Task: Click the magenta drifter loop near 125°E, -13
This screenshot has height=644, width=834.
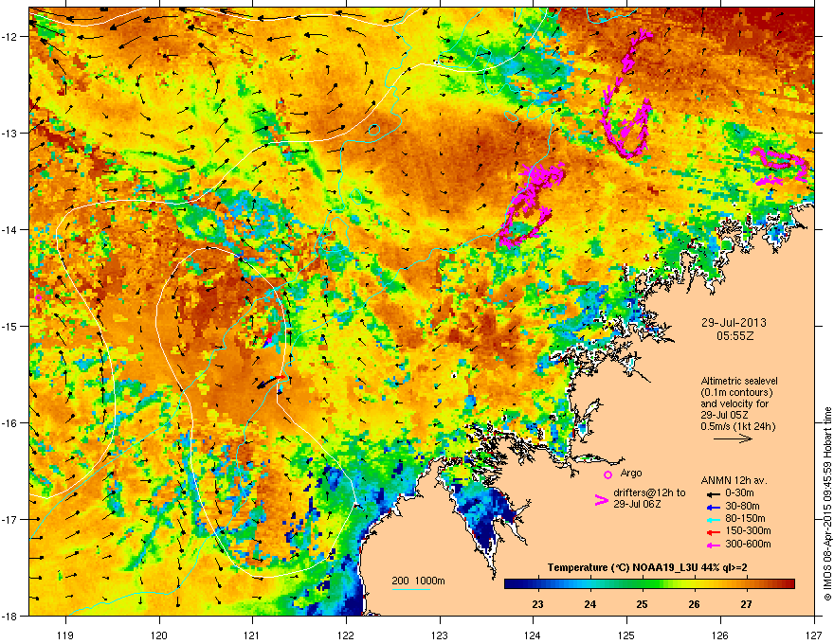Action: [x=627, y=94]
